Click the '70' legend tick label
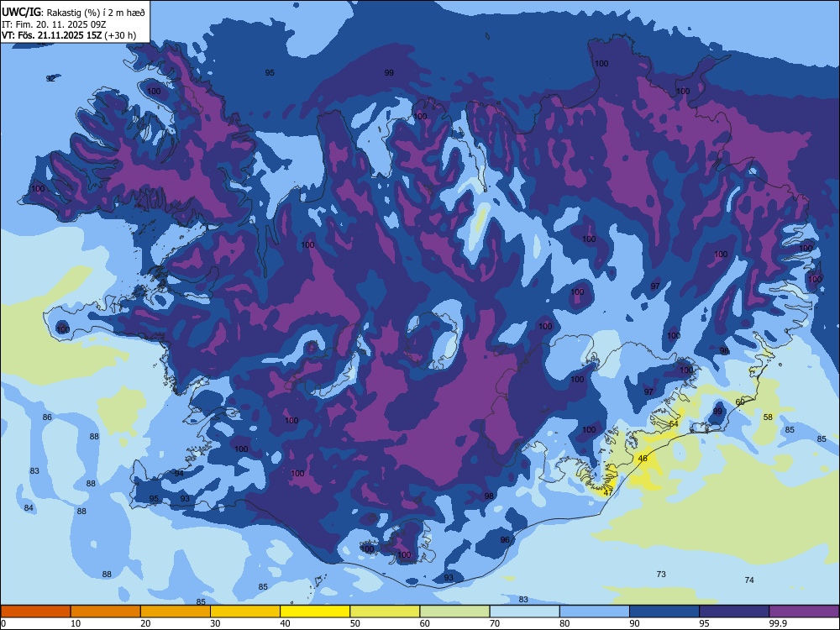 495,623
